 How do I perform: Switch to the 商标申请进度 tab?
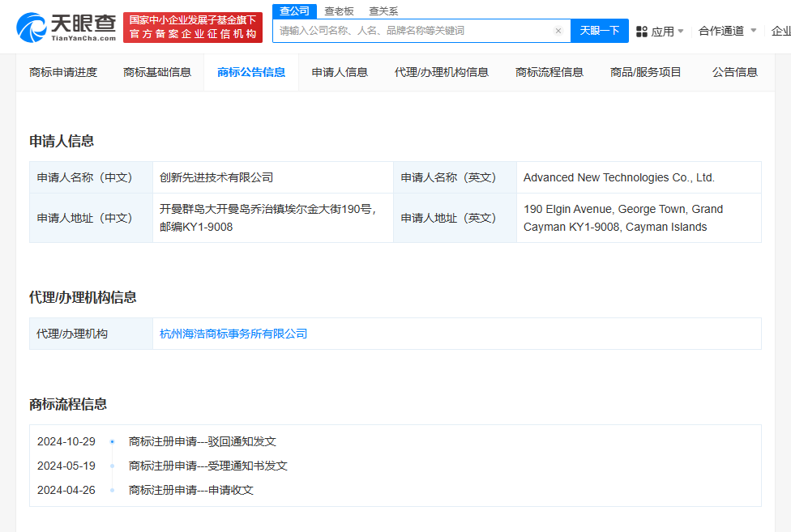(x=63, y=72)
